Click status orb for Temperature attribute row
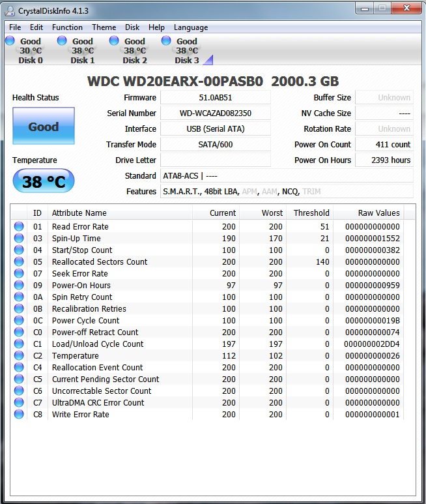Screen dimensions: 426x504 [x=19, y=355]
